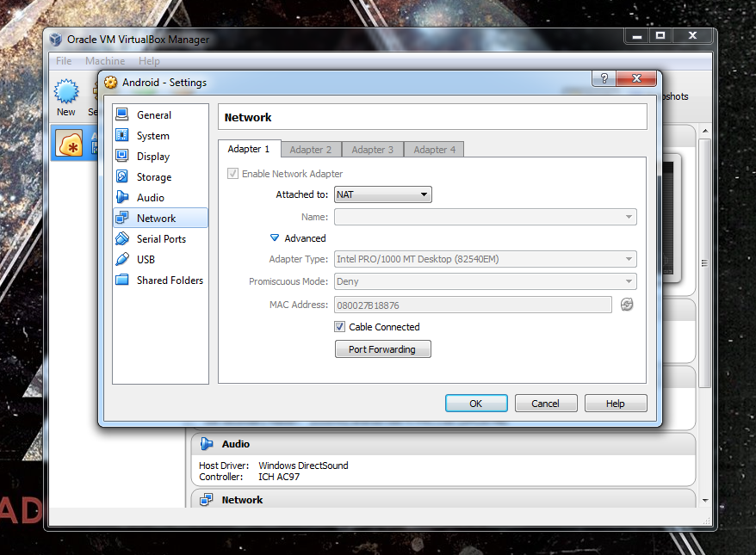Click the New VM starburst icon
The width and height of the screenshot is (756, 555).
(x=66, y=91)
